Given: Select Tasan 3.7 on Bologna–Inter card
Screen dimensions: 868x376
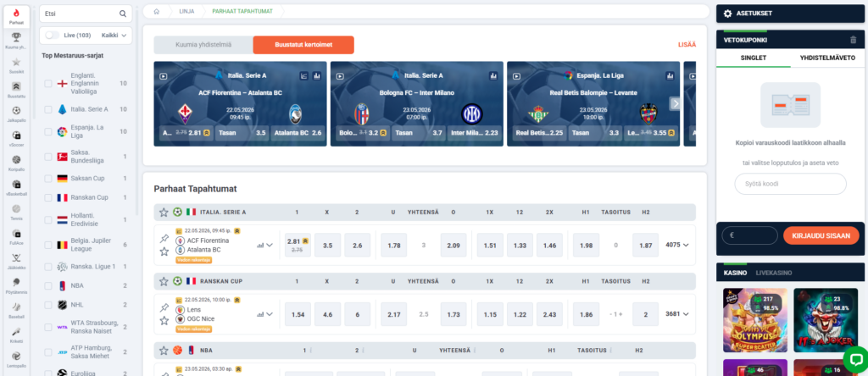Looking at the screenshot, I should 418,133.
